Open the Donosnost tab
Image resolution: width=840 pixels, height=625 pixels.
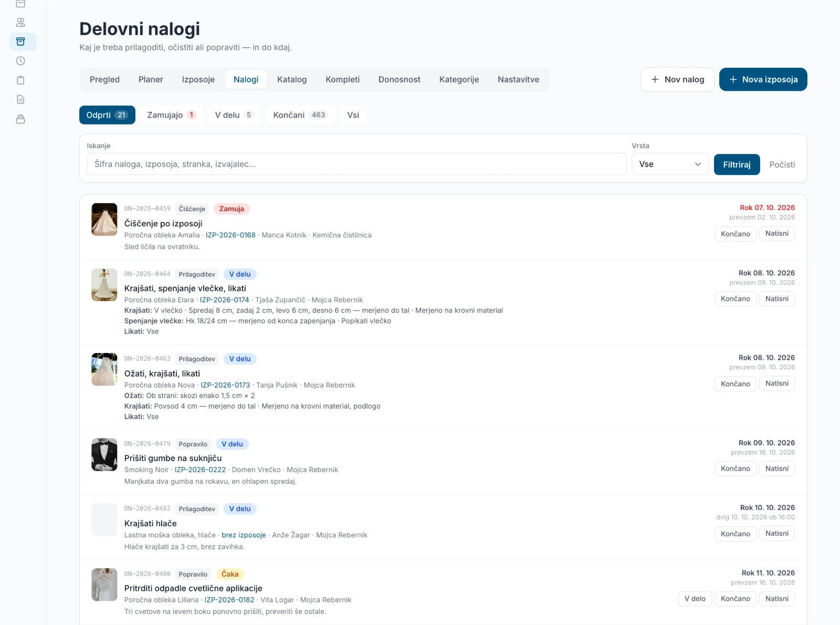(399, 79)
